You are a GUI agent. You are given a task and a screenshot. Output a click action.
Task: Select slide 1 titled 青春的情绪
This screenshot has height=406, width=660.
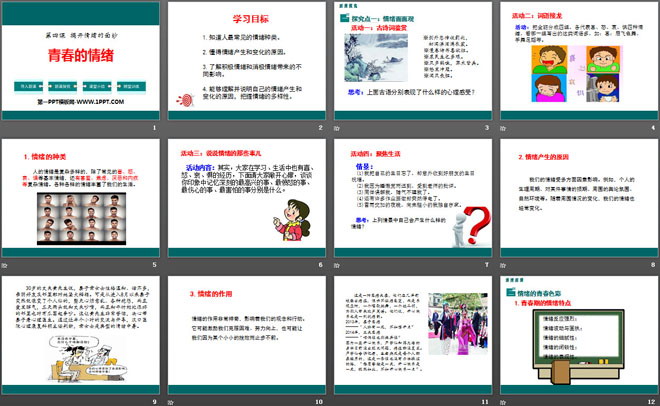[x=80, y=61]
